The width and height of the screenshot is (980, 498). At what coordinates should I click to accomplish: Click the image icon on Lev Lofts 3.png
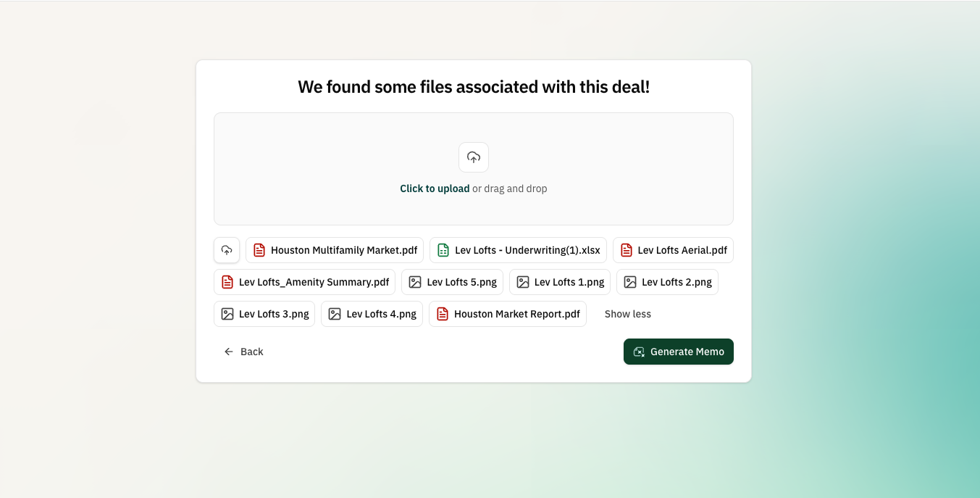[227, 314]
